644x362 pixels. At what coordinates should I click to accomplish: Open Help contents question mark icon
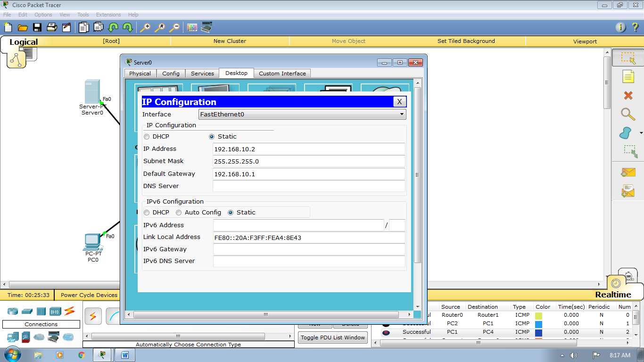click(635, 27)
